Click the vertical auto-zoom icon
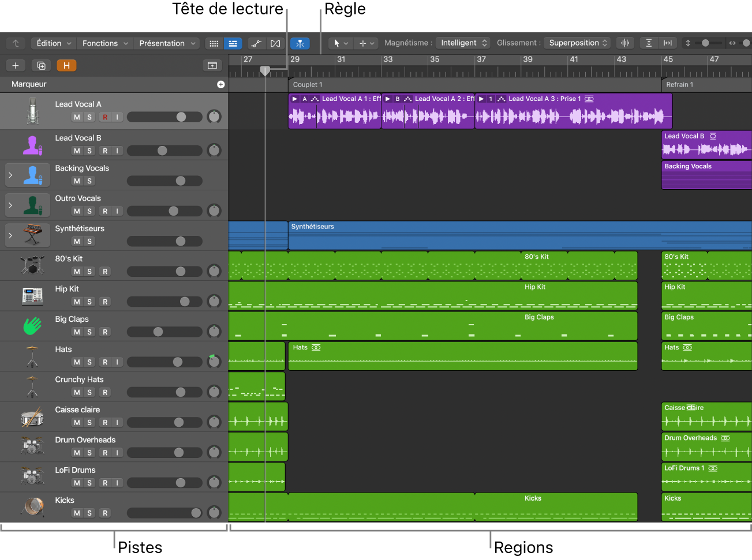Screen dimensions: 752x560 (649, 43)
